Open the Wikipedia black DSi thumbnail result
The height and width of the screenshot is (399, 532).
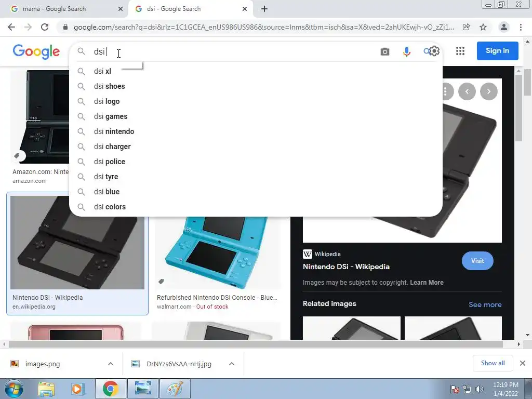pos(77,242)
